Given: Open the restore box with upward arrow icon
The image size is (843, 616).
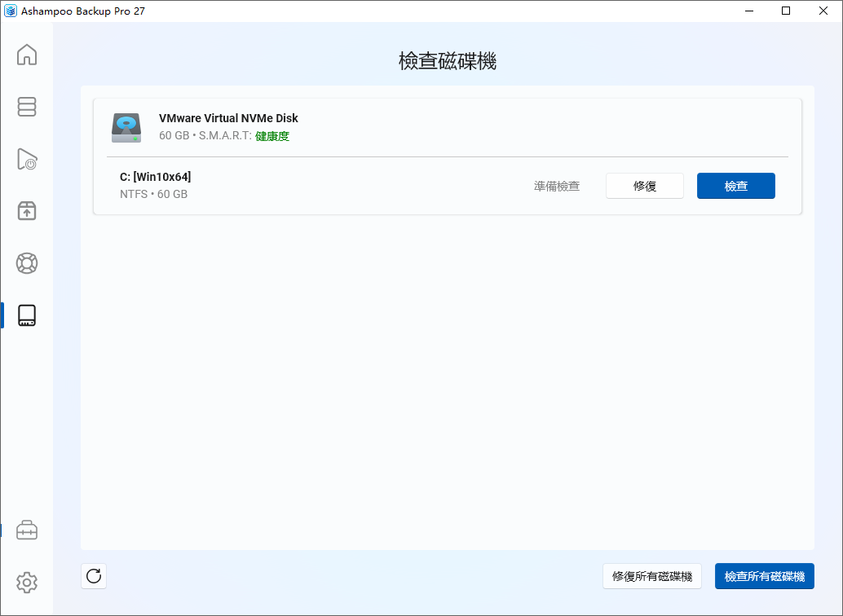Looking at the screenshot, I should click(x=26, y=211).
